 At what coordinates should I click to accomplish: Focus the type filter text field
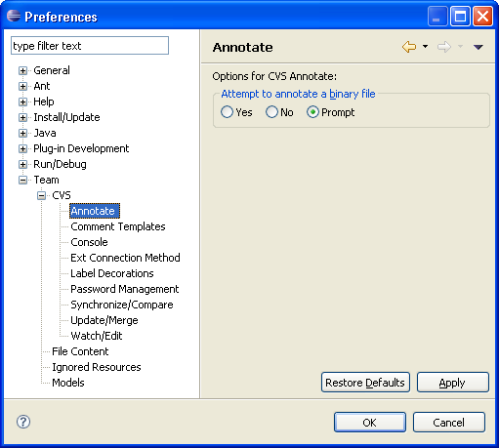90,46
